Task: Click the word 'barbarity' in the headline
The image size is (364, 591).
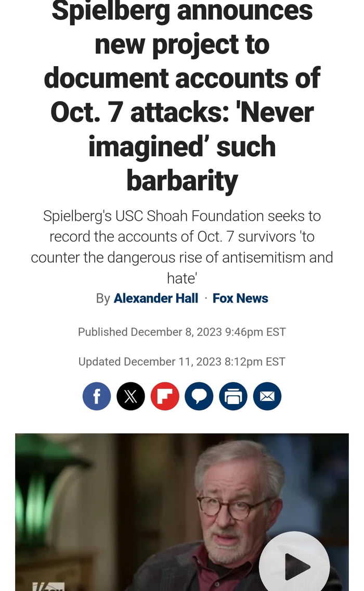Action: (x=182, y=180)
